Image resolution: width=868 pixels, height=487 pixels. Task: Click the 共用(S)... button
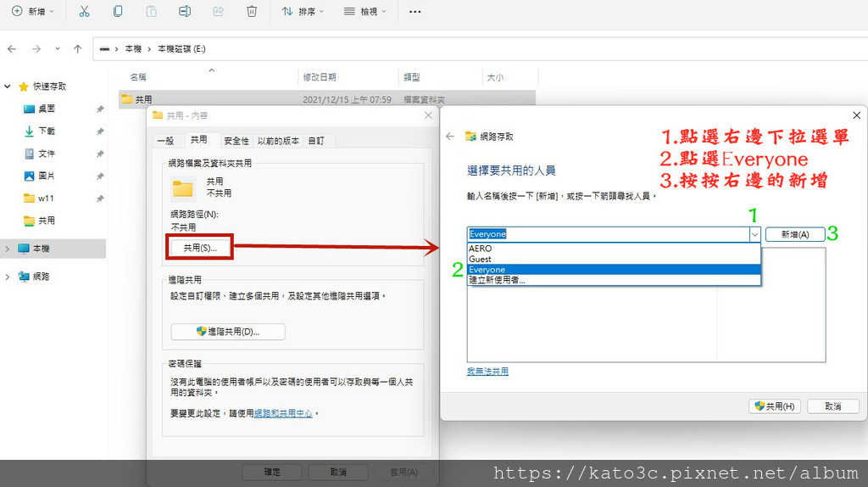tap(200, 248)
